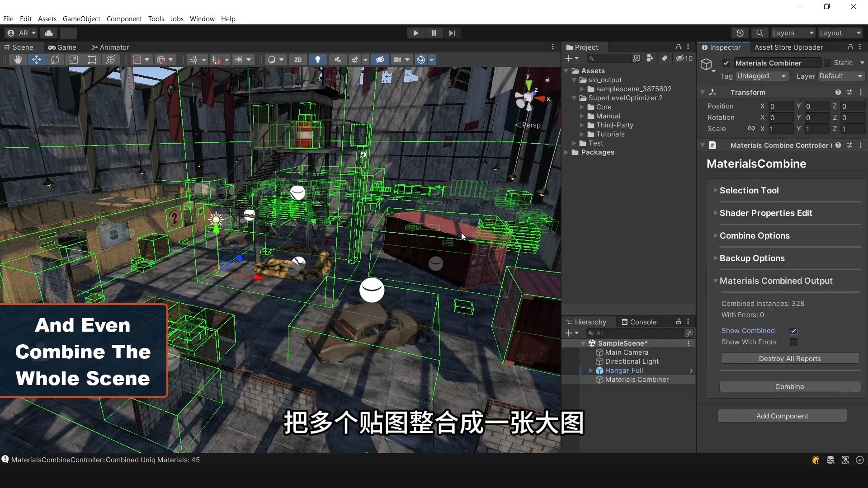The height and width of the screenshot is (488, 868).
Task: Toggle scene lighting bulb icon
Action: point(318,60)
